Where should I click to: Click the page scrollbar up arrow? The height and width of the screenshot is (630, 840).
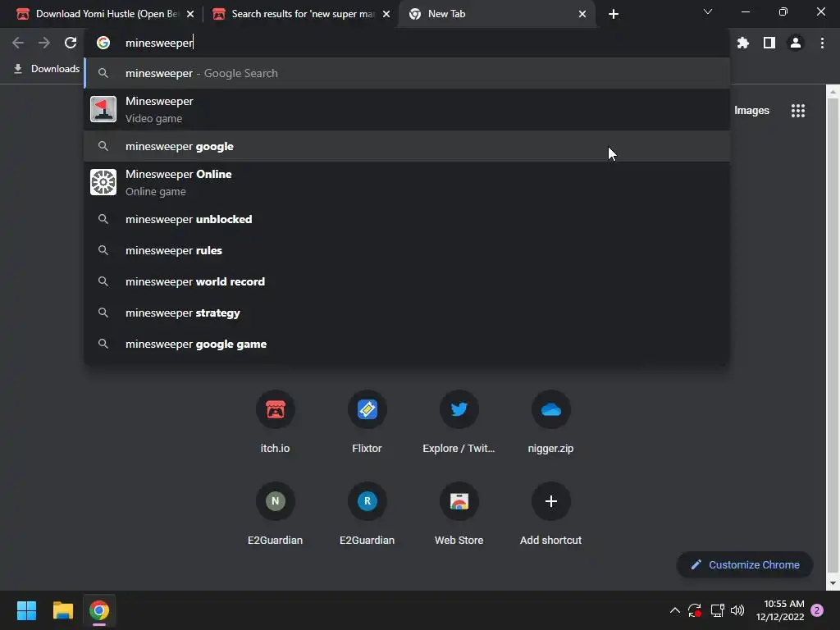click(x=833, y=91)
